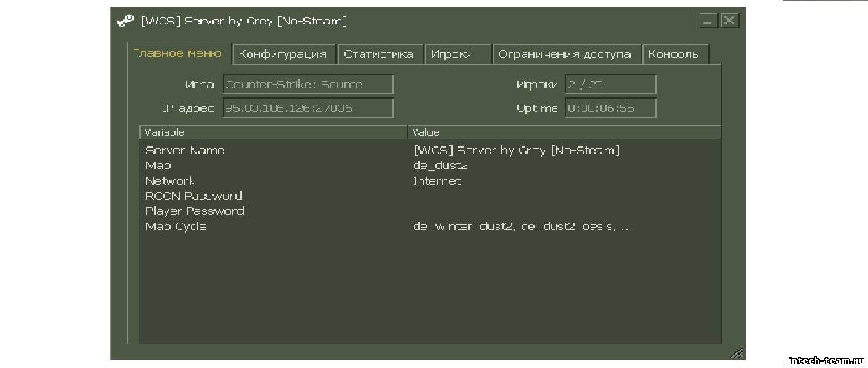Screen dimensions: 868x368
Task: Select the Player Password row
Action: click(x=430, y=211)
